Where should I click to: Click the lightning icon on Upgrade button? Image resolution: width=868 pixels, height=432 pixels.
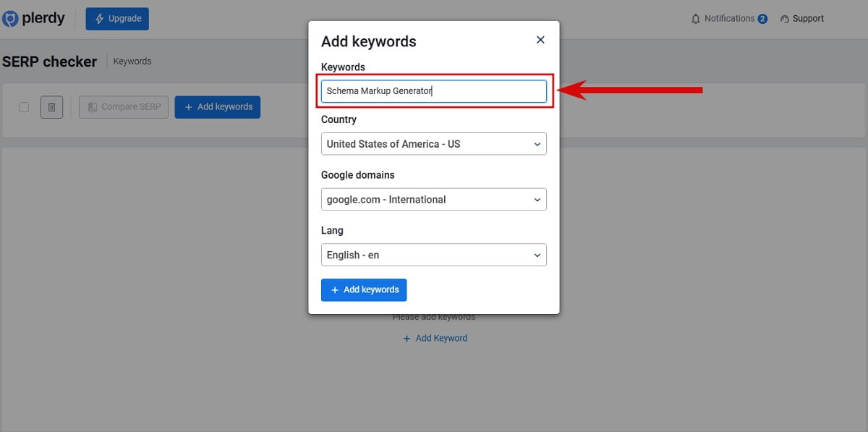[x=98, y=18]
